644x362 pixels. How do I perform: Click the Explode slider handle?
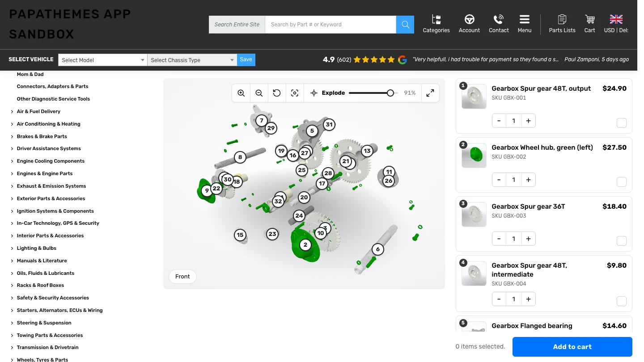tap(390, 93)
